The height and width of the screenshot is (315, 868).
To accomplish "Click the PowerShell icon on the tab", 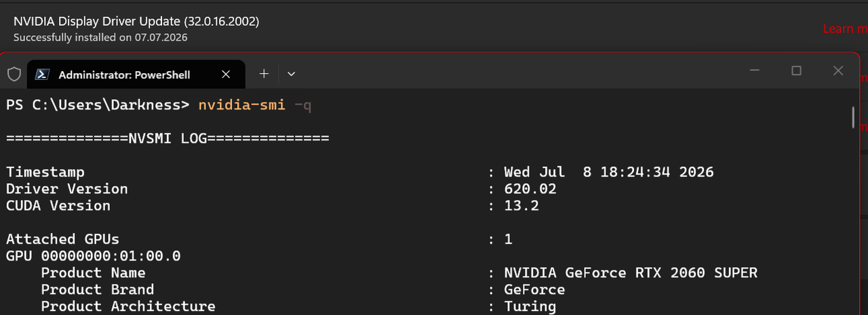I will 42,74.
